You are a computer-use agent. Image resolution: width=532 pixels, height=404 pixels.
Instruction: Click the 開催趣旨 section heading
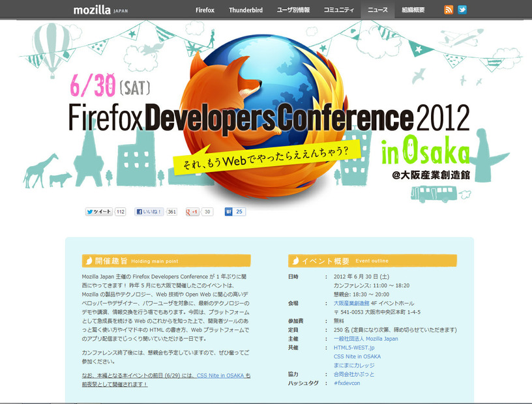click(x=166, y=261)
